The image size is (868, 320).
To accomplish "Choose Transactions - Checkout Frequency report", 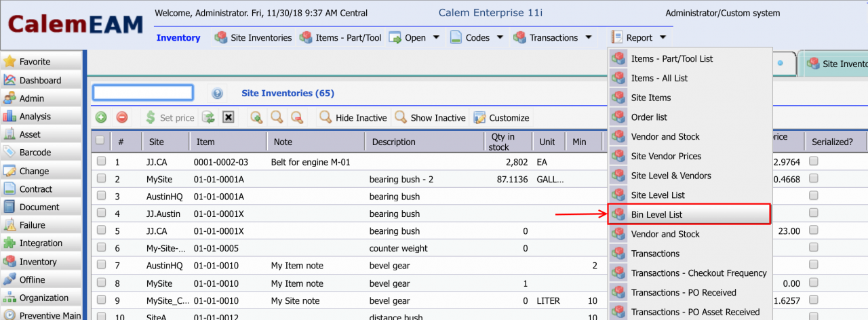I will pos(690,273).
